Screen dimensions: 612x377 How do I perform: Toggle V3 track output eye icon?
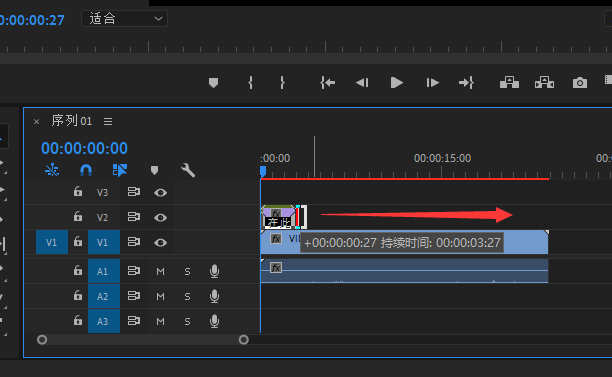pos(160,192)
